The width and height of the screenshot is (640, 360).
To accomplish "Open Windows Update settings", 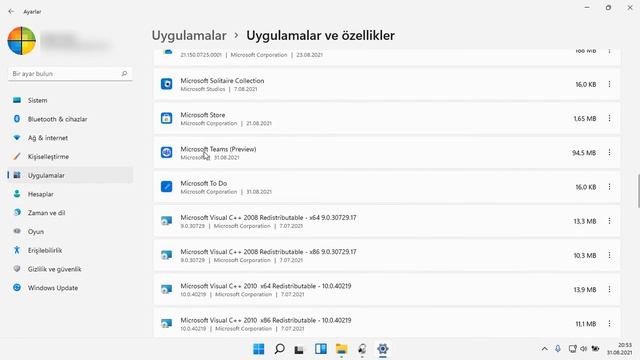I will pyautogui.click(x=70, y=288).
